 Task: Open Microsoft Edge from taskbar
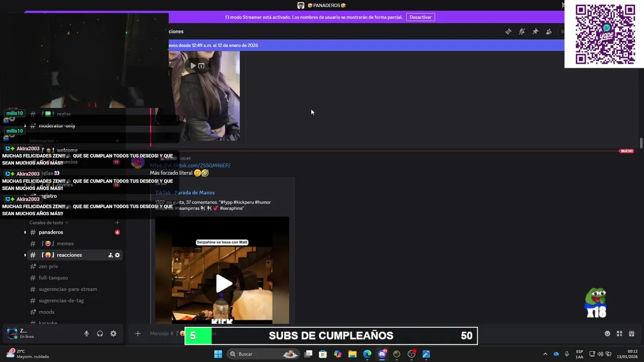[367, 354]
